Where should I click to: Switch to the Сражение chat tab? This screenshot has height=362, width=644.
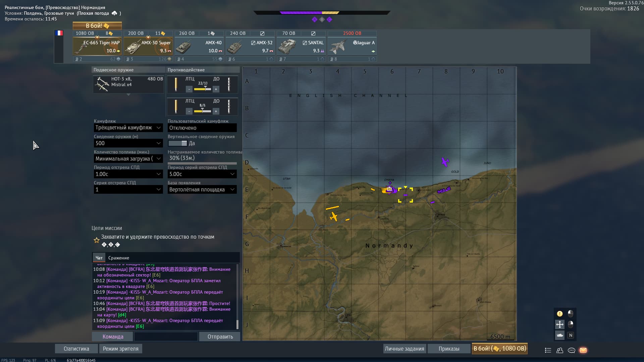(118, 258)
